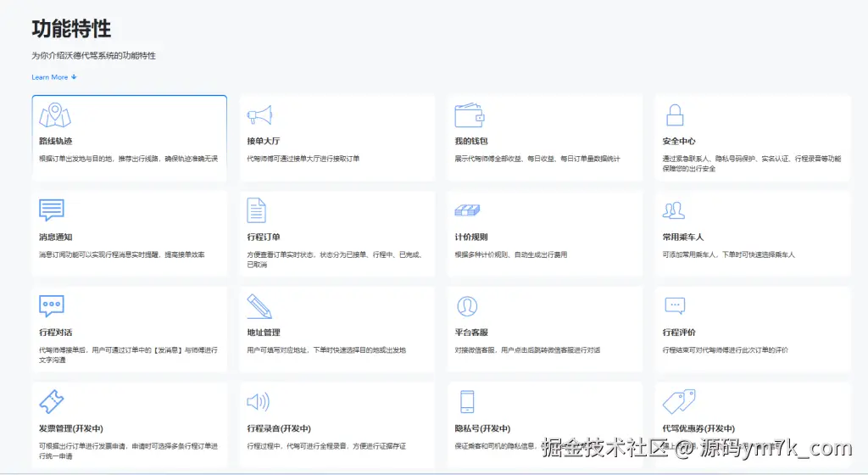Click the megaphone icon for 接单大厅
Viewport: 868px width, 475px height.
259,115
